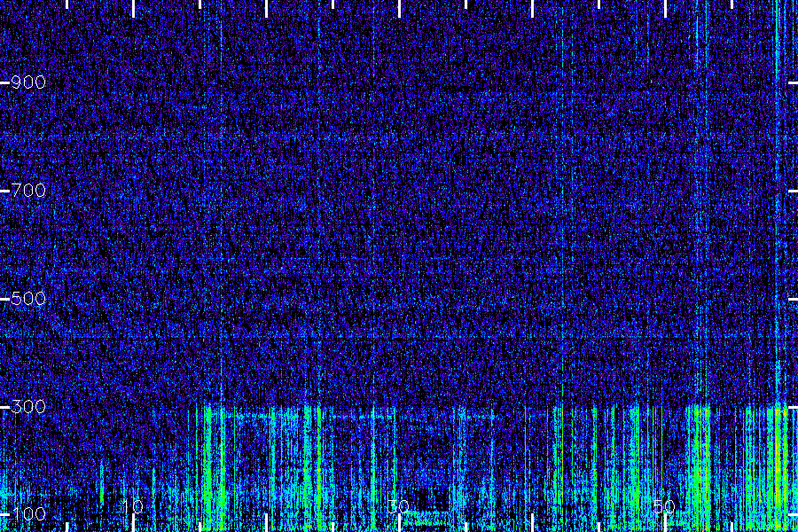This screenshot has height=532, width=798.
Task: Click the 50 time axis label
Action: (x=664, y=506)
